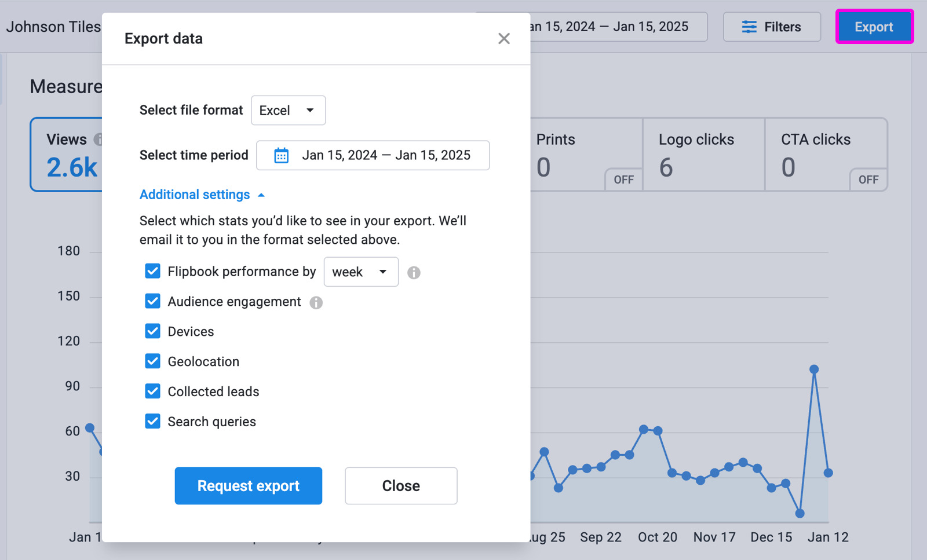
Task: Open the Excel file format dropdown
Action: (288, 110)
